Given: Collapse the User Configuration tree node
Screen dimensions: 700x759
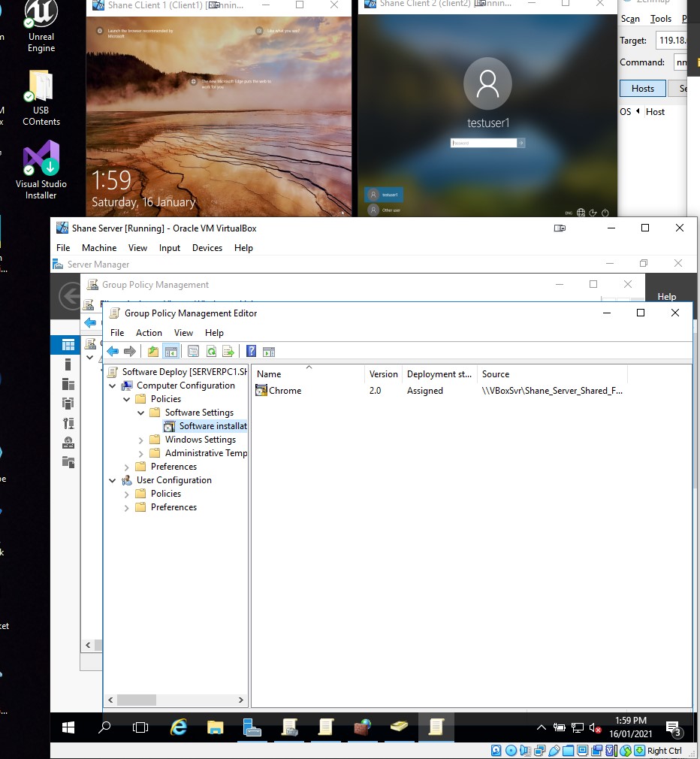Looking at the screenshot, I should pos(112,481).
